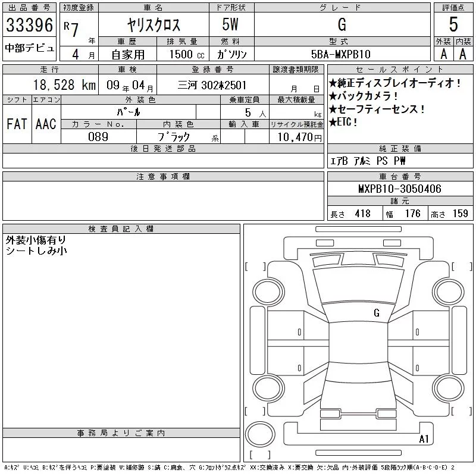Click the exterior color パール
The image size is (476, 476).
pyautogui.click(x=129, y=112)
